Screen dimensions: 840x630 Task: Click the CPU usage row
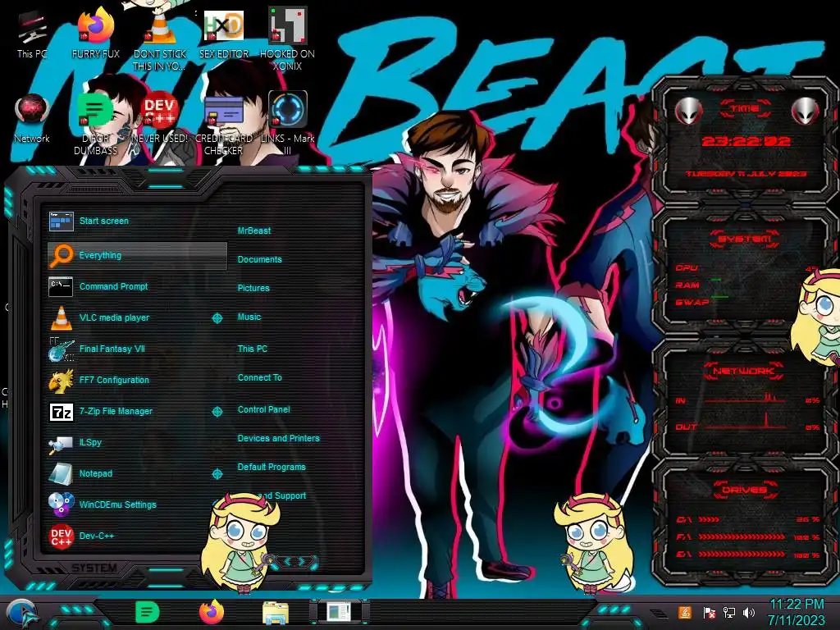(746, 268)
